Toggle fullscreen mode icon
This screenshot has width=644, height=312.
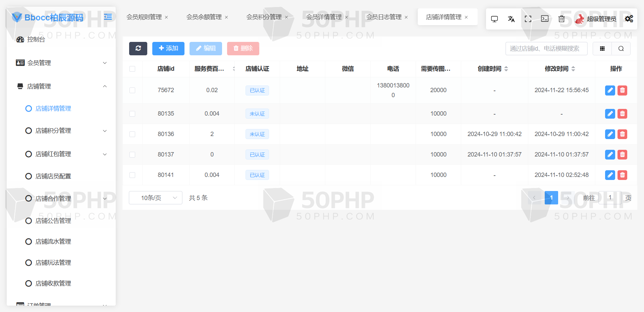(x=528, y=19)
